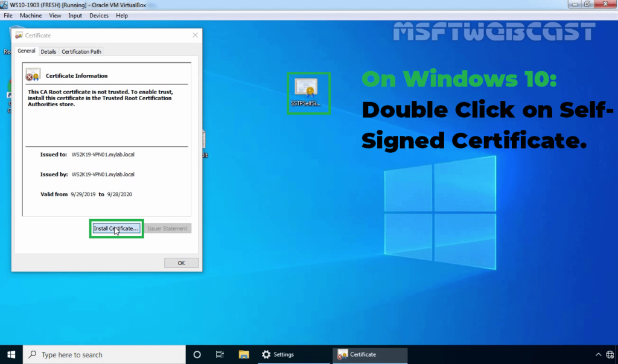Click the untrusted certificate warning icon

33,74
